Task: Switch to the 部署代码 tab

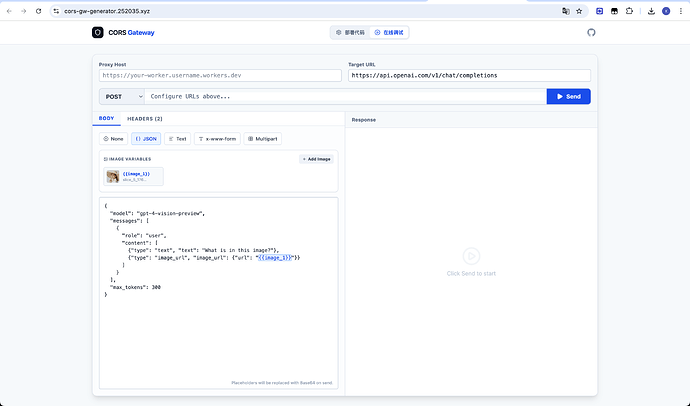Action: [350, 33]
